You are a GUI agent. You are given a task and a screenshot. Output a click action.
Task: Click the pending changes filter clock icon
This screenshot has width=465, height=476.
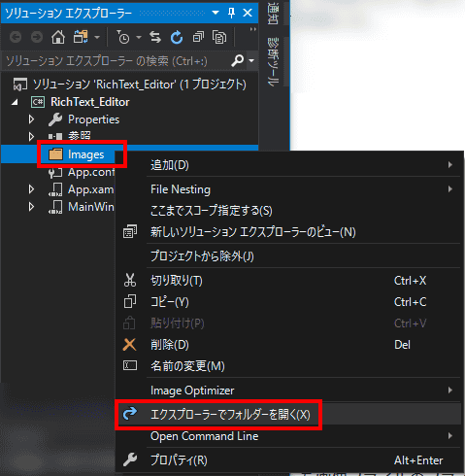[x=123, y=37]
